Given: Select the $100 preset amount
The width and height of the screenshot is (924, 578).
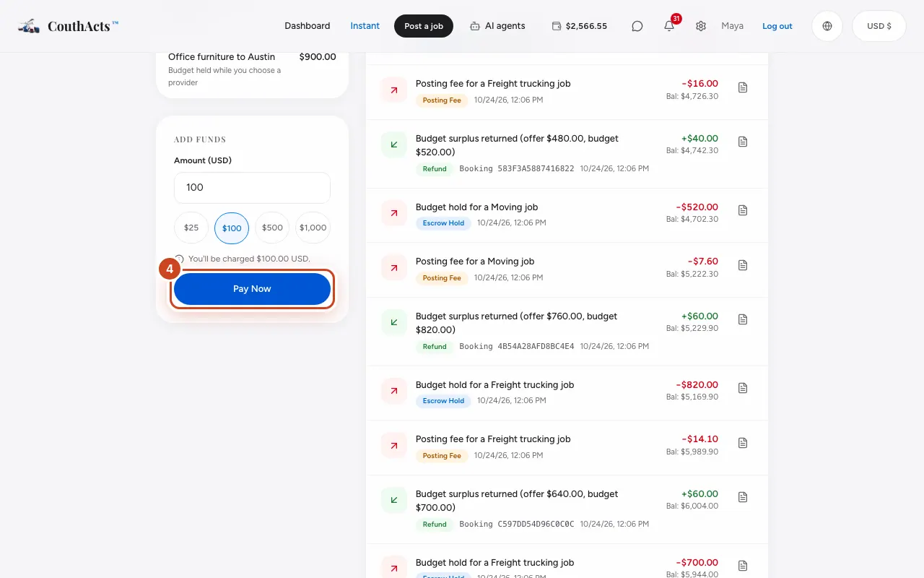Looking at the screenshot, I should 232,228.
